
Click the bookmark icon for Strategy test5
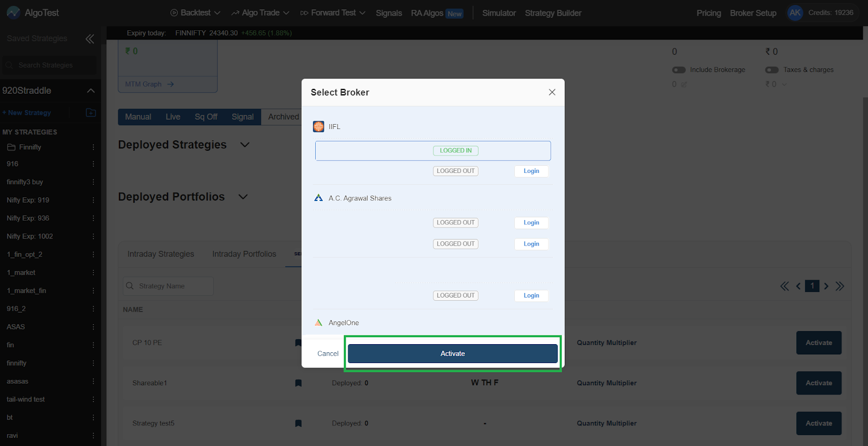(298, 424)
